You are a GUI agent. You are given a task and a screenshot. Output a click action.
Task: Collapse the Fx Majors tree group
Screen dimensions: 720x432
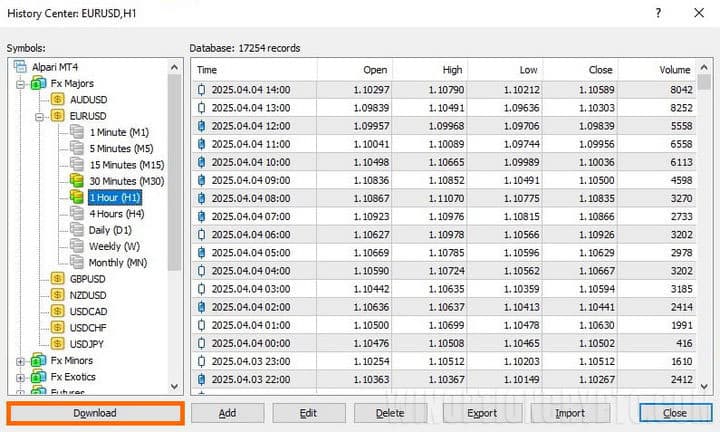click(x=22, y=84)
